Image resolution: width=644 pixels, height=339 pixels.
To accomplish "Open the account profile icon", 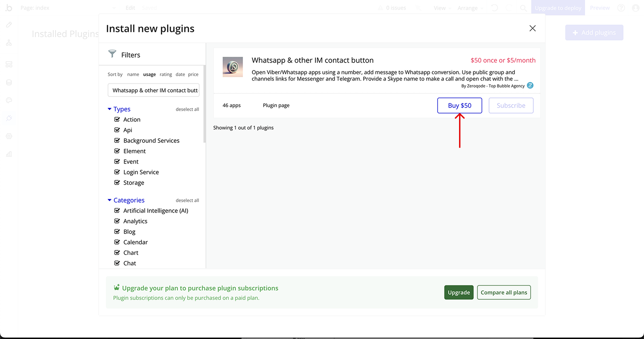I will 636,8.
